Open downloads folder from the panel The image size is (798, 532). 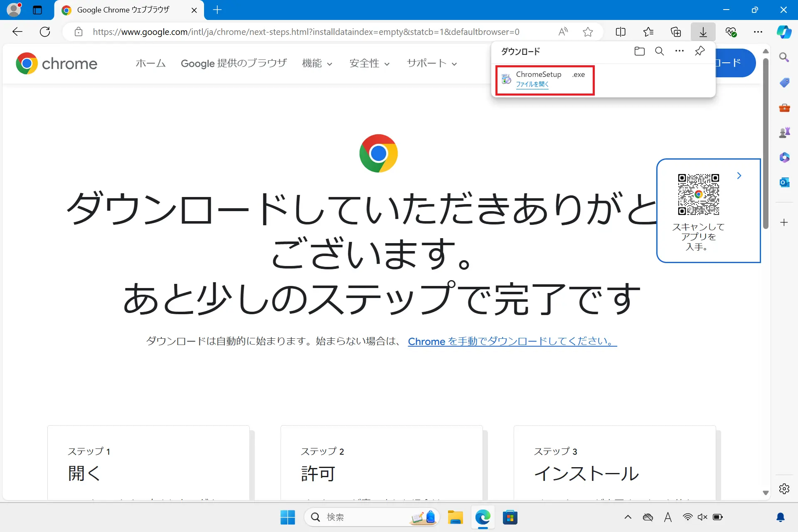click(640, 51)
